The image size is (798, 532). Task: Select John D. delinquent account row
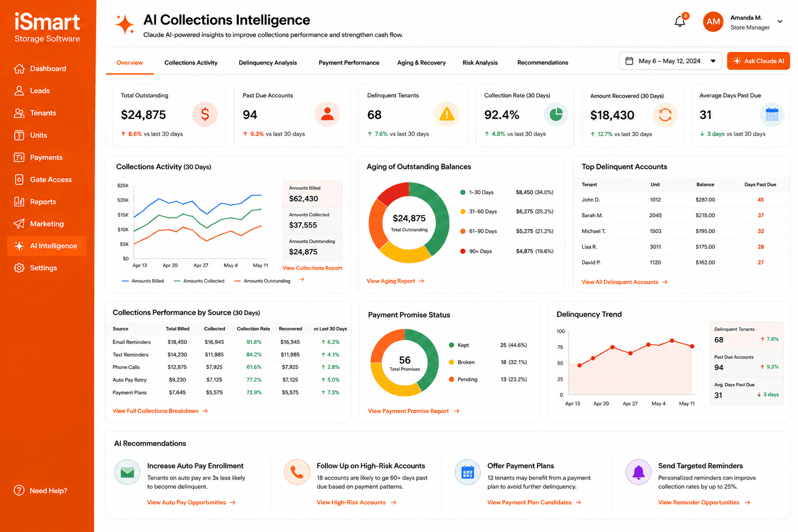click(682, 200)
